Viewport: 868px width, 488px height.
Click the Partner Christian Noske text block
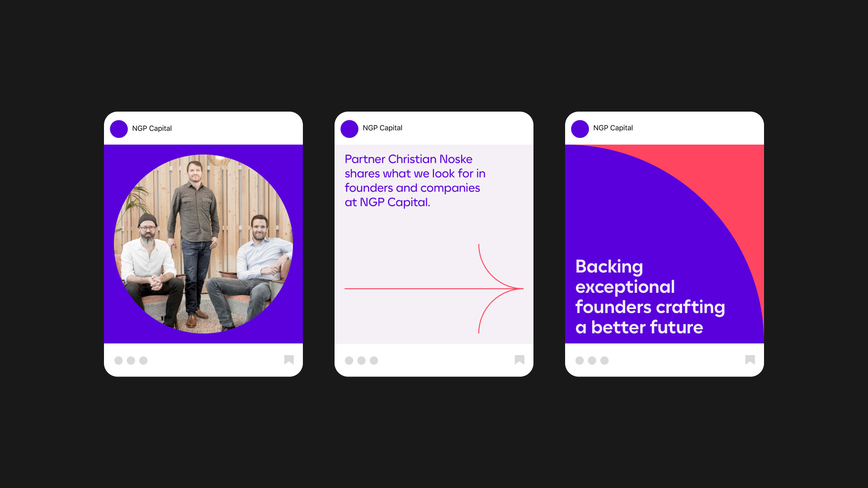415,181
